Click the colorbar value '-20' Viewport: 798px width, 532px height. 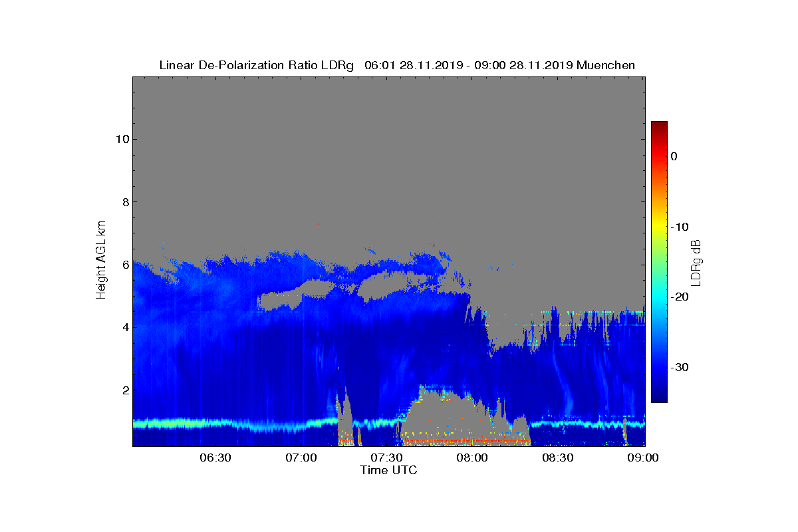pos(679,297)
